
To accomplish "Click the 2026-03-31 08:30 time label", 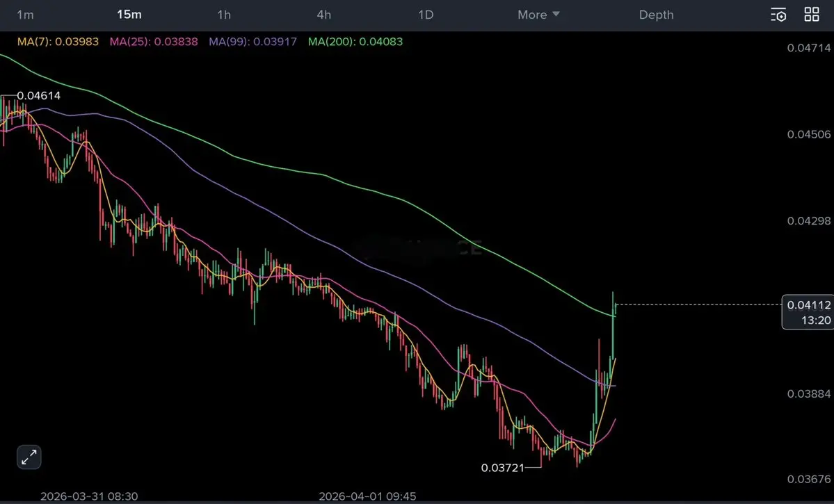I will coord(89,496).
